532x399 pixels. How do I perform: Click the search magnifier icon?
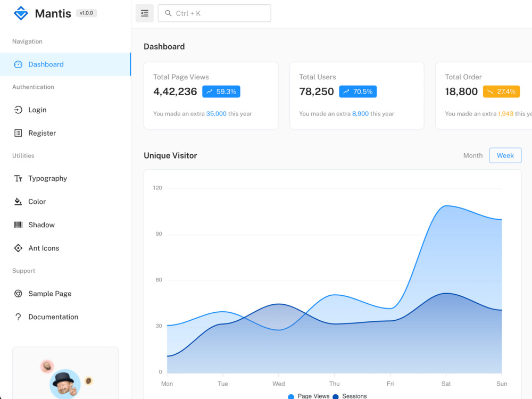(x=168, y=13)
